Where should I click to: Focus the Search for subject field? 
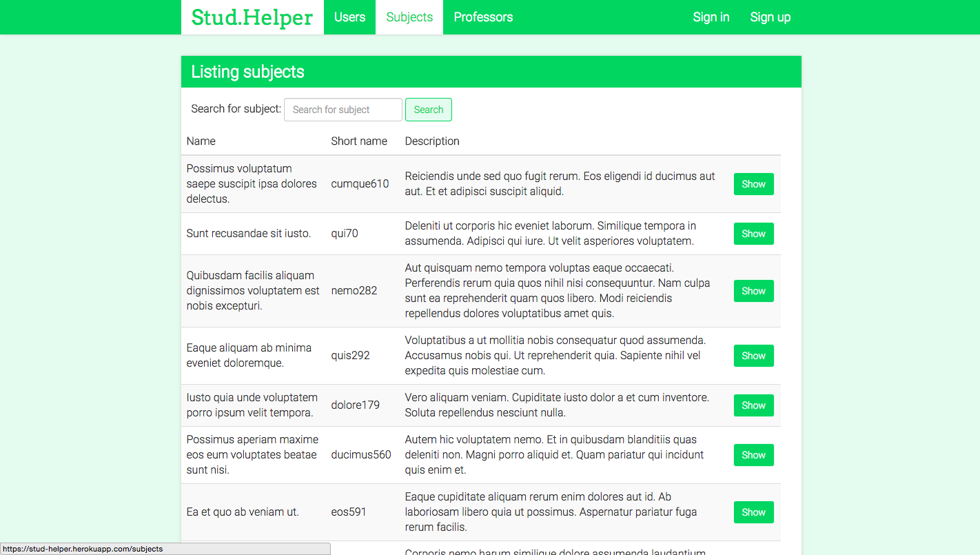(x=343, y=110)
